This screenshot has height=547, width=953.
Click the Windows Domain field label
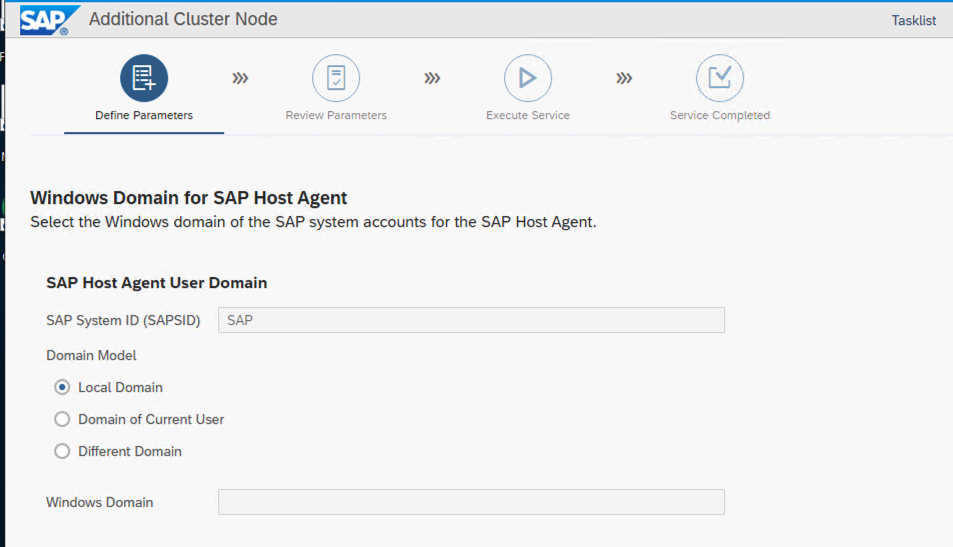100,503
